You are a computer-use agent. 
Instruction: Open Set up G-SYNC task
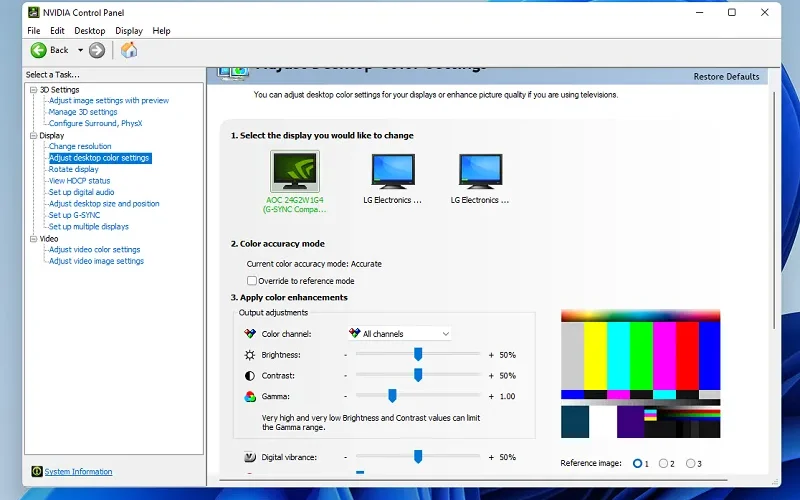point(74,215)
